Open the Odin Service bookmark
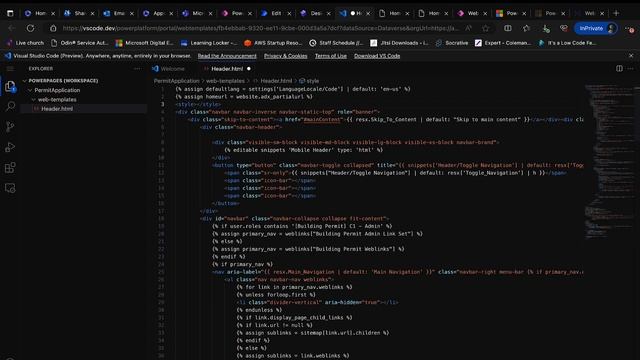 pyautogui.click(x=80, y=43)
